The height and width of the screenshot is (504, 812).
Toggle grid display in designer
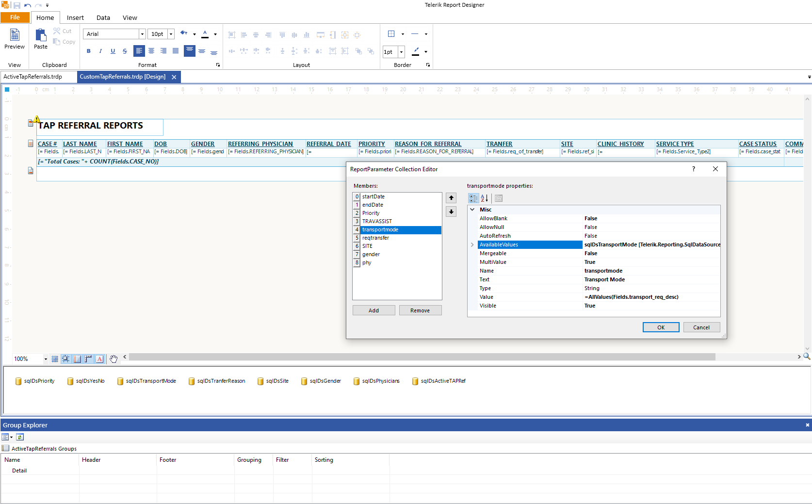[55, 359]
